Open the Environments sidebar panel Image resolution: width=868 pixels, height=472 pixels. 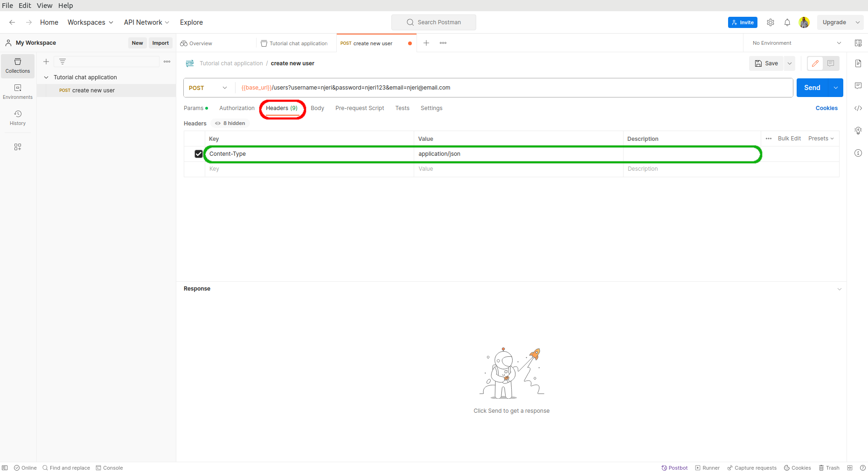tap(18, 91)
